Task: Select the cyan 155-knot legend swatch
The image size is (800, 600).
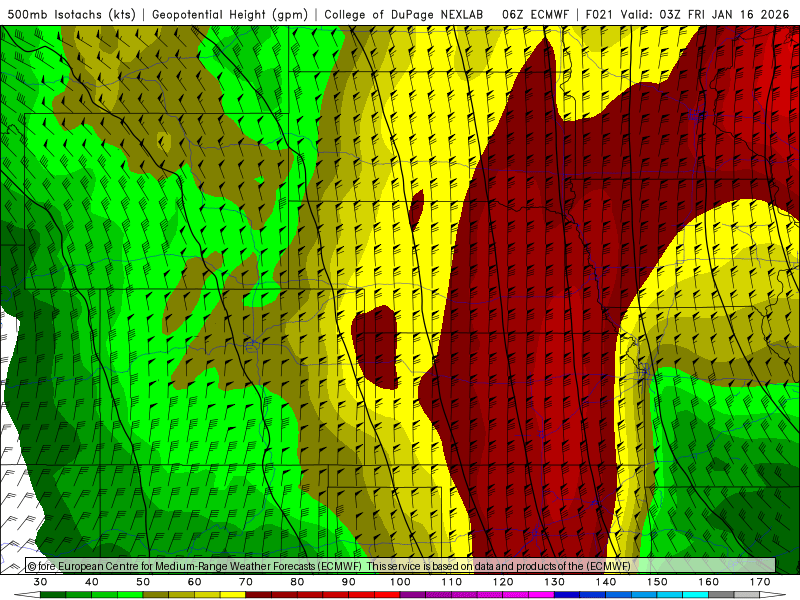Action: click(x=696, y=595)
